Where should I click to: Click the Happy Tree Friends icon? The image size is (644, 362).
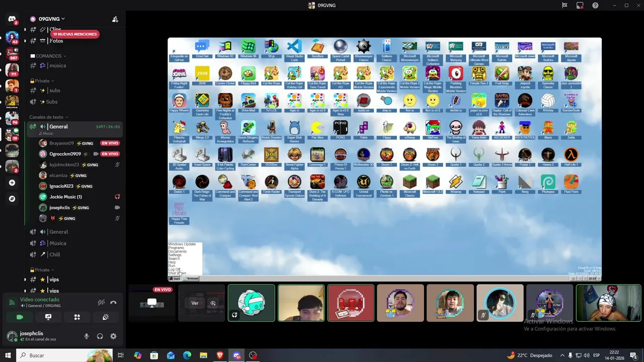tap(179, 213)
